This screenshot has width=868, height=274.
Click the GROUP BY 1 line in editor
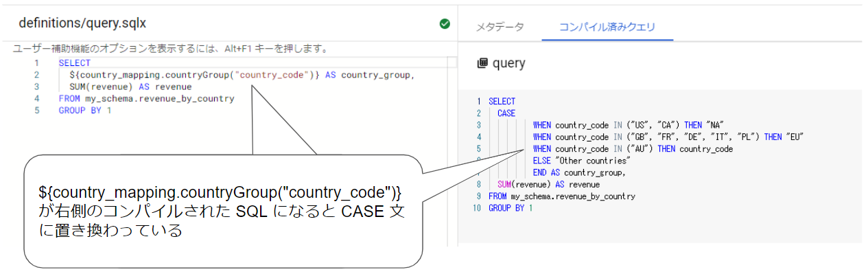(x=85, y=110)
